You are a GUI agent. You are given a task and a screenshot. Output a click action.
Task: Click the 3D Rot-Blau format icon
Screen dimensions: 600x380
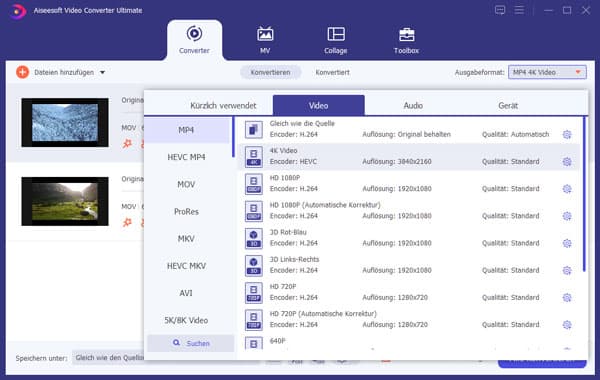254,238
